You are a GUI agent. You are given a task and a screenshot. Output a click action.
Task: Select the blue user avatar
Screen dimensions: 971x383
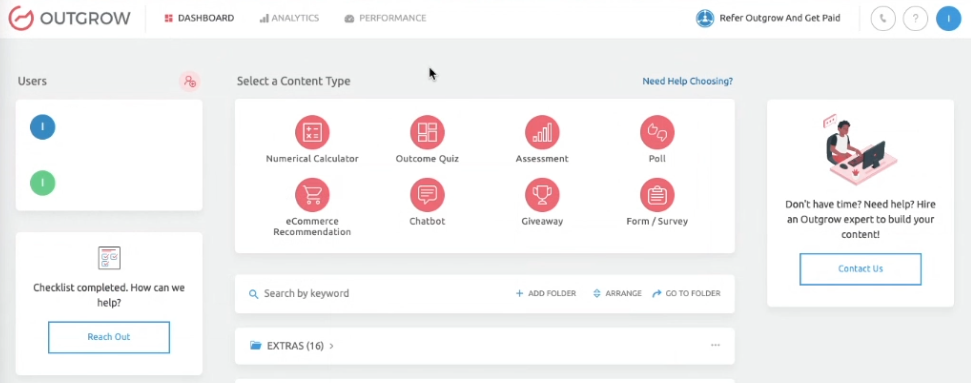pos(43,126)
